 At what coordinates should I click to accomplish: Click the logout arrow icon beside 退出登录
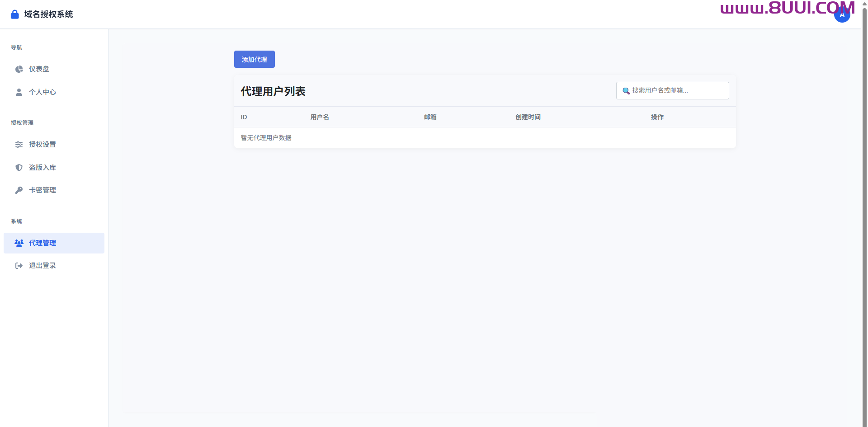19,265
